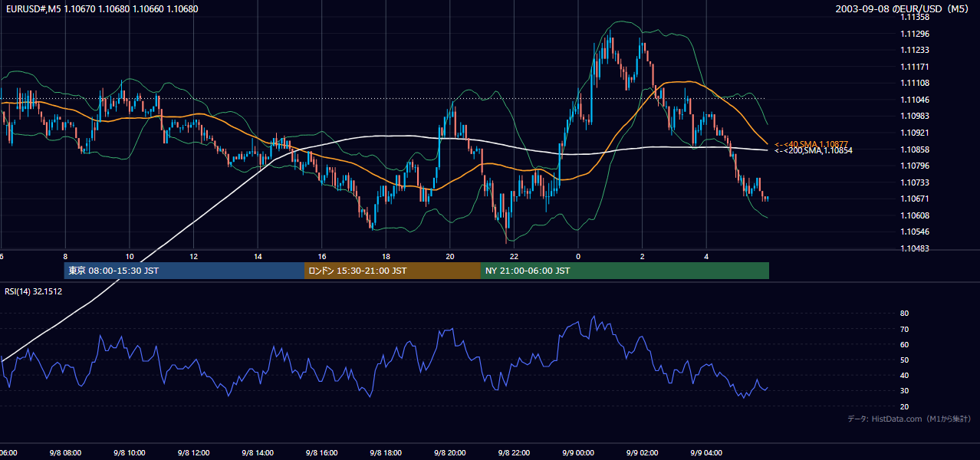Click the 9/8 22:00 time axis label

click(x=514, y=453)
